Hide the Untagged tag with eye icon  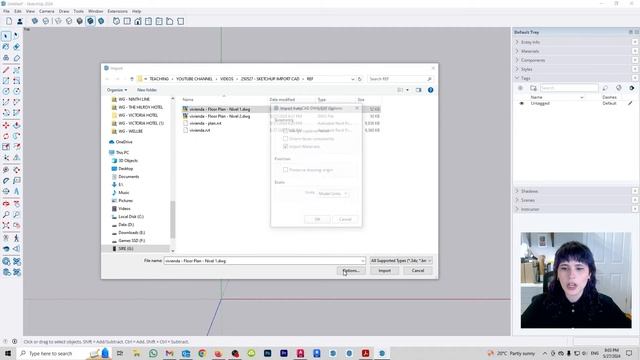click(x=521, y=103)
